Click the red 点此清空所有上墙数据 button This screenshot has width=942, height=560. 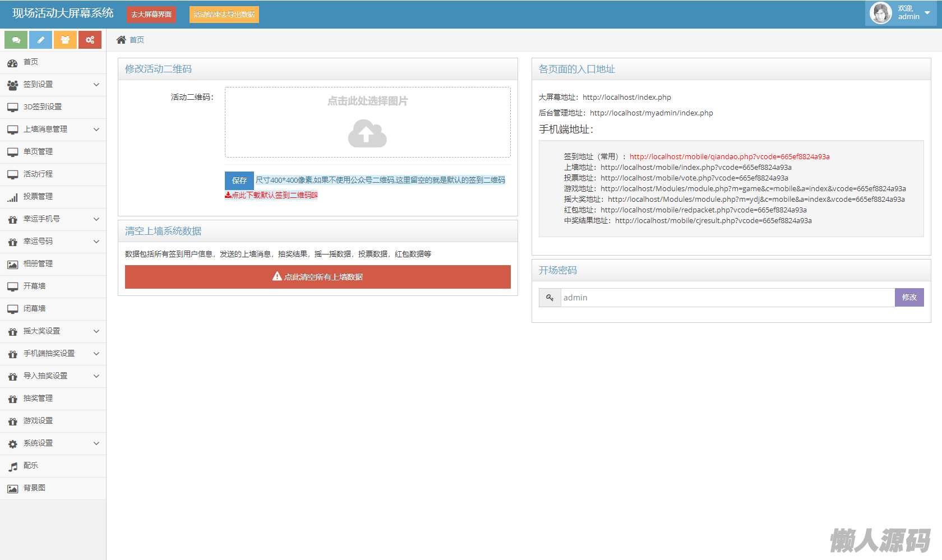click(317, 277)
